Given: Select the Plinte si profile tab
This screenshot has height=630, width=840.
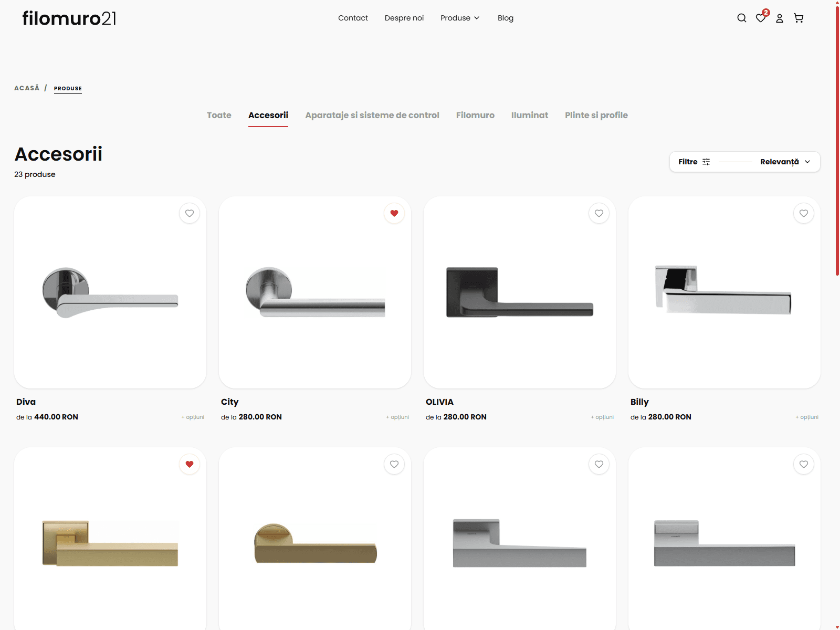Looking at the screenshot, I should [596, 115].
